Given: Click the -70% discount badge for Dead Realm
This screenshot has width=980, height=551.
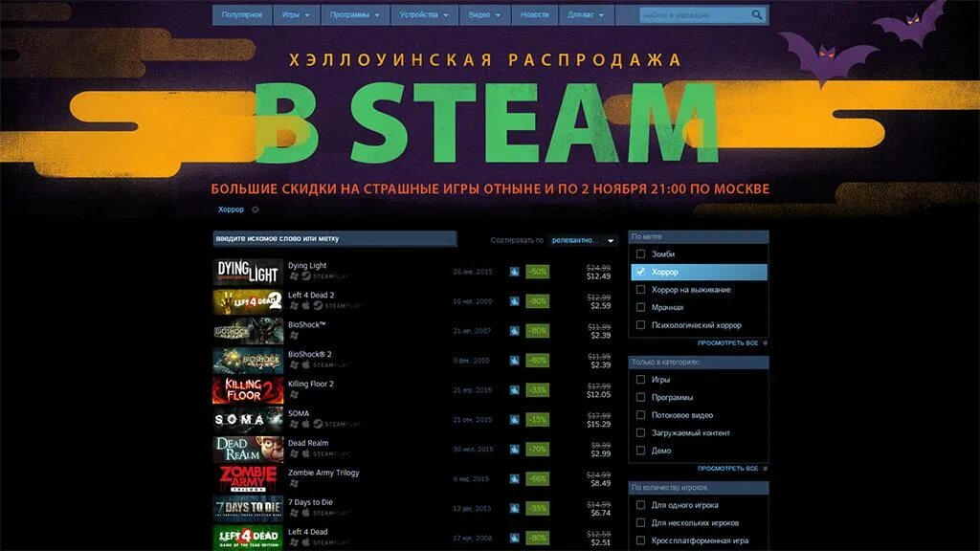Looking at the screenshot, I should pos(538,450).
